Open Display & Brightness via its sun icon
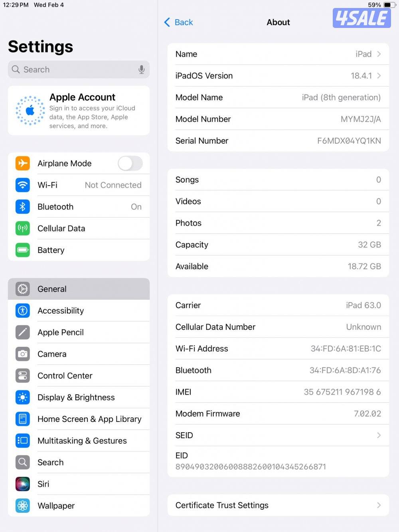The image size is (399, 532). [23, 397]
